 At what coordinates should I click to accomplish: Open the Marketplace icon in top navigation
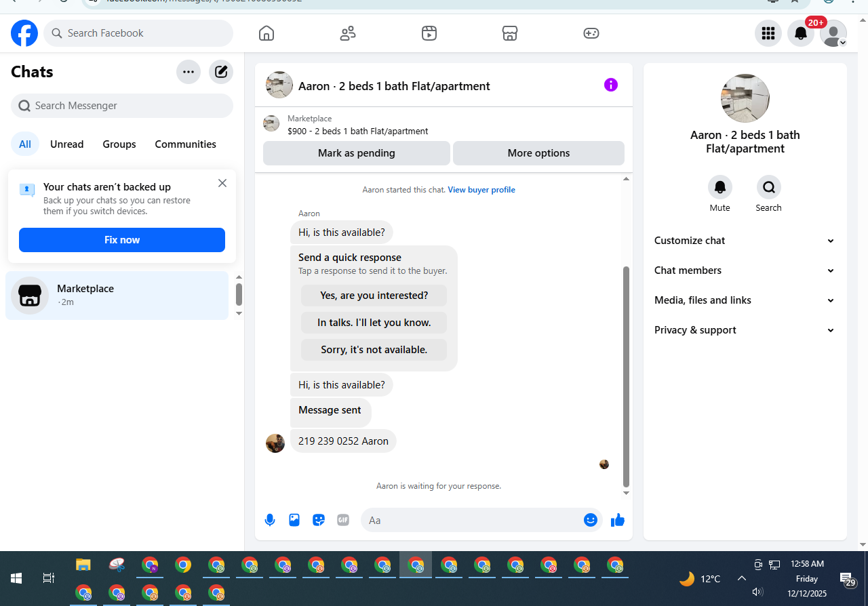pos(510,33)
